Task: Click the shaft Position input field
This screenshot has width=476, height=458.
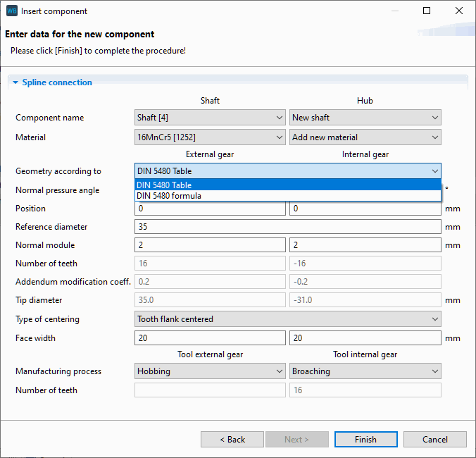Action: [x=210, y=209]
